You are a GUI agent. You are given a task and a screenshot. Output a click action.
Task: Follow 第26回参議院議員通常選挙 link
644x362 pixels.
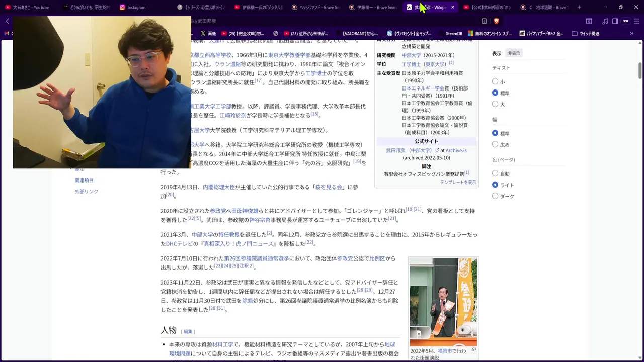[257, 258]
